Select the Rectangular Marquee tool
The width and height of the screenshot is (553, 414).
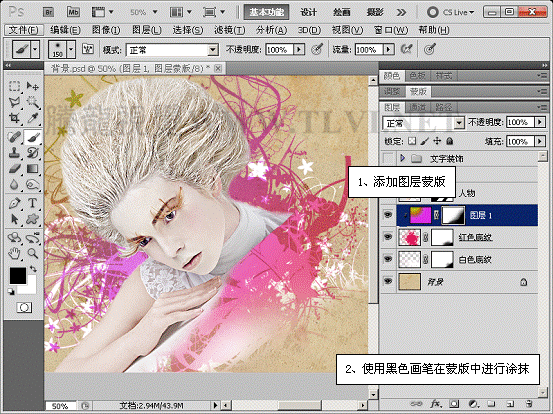tap(14, 86)
